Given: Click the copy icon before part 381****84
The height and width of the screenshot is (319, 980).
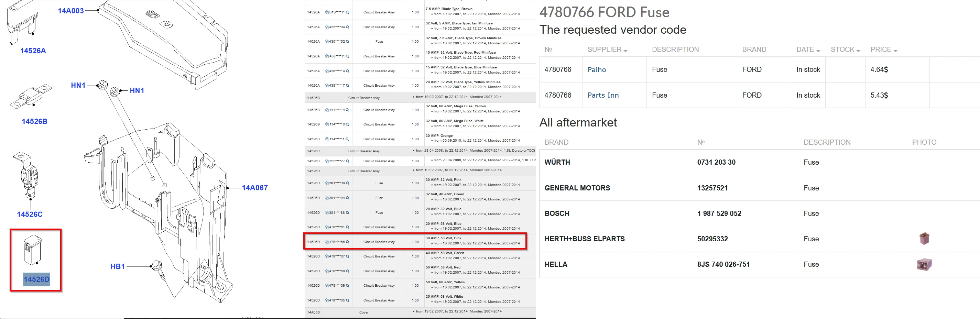Looking at the screenshot, I should 327,198.
